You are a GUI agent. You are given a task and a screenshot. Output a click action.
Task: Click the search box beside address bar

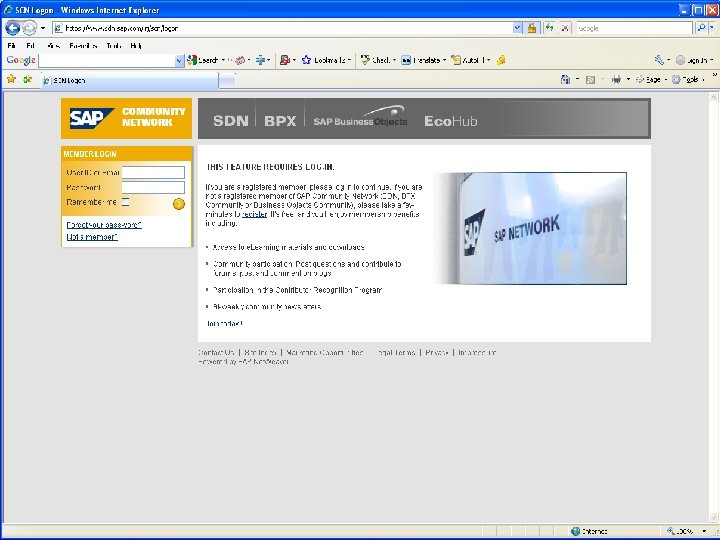(634, 28)
